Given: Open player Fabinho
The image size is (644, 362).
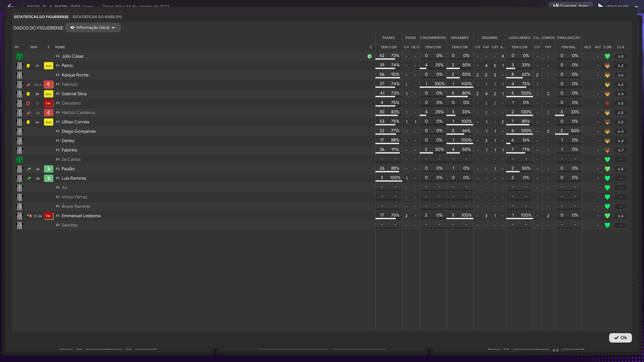Looking at the screenshot, I should 69,150.
